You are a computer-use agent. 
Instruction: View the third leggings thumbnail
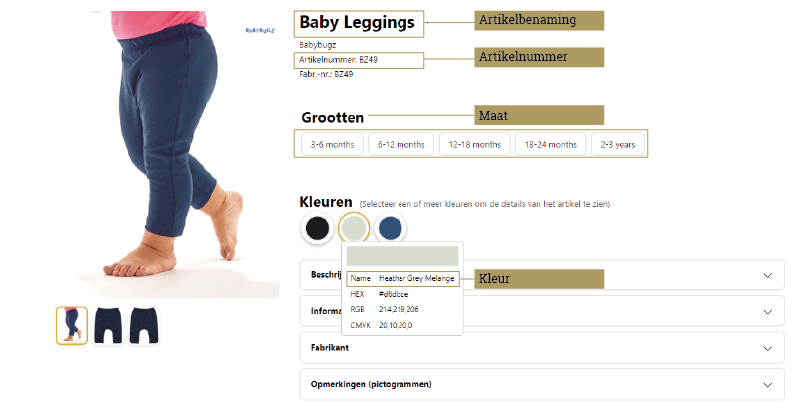[144, 325]
